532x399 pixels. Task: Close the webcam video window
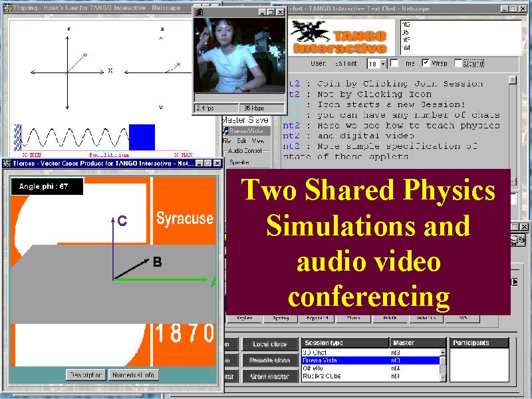coord(280,12)
